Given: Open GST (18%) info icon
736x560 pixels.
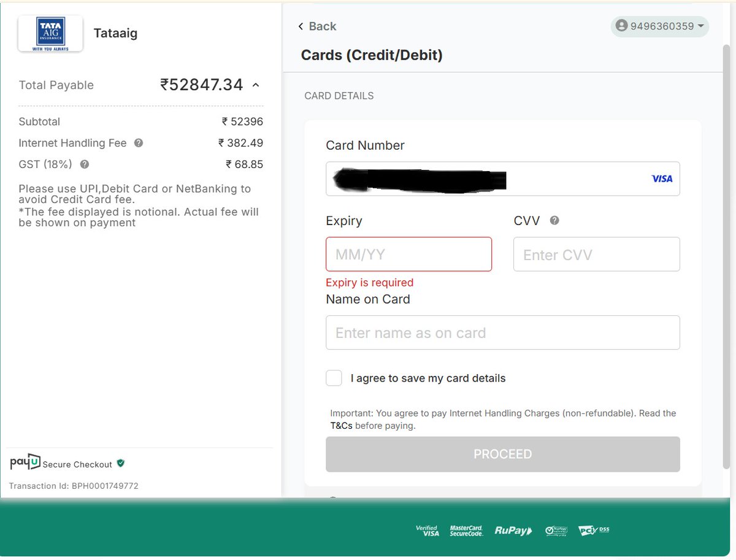Looking at the screenshot, I should tap(85, 164).
